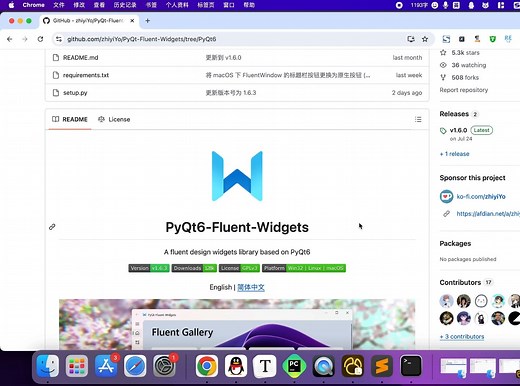Viewport: 520px width, 386px height.
Task: Show + 3 contributors
Action: [462, 337]
